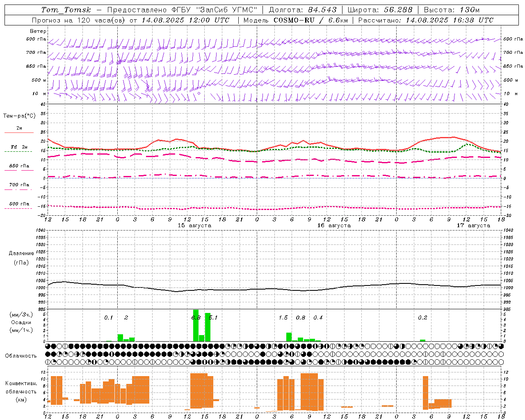Click the latitude value "Широта: 56.288"
The height and width of the screenshot is (420, 525).
(x=380, y=10)
